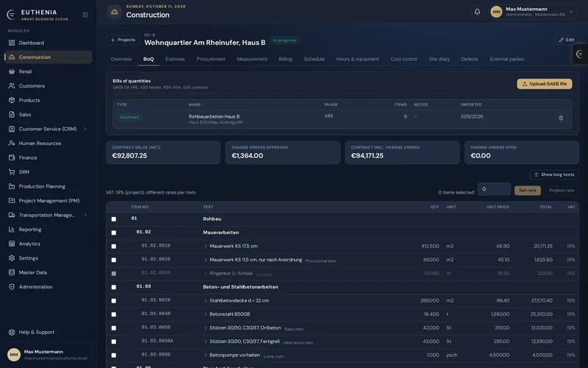The image size is (588, 368).
Task: Click the Project rate button
Action: 562,191
